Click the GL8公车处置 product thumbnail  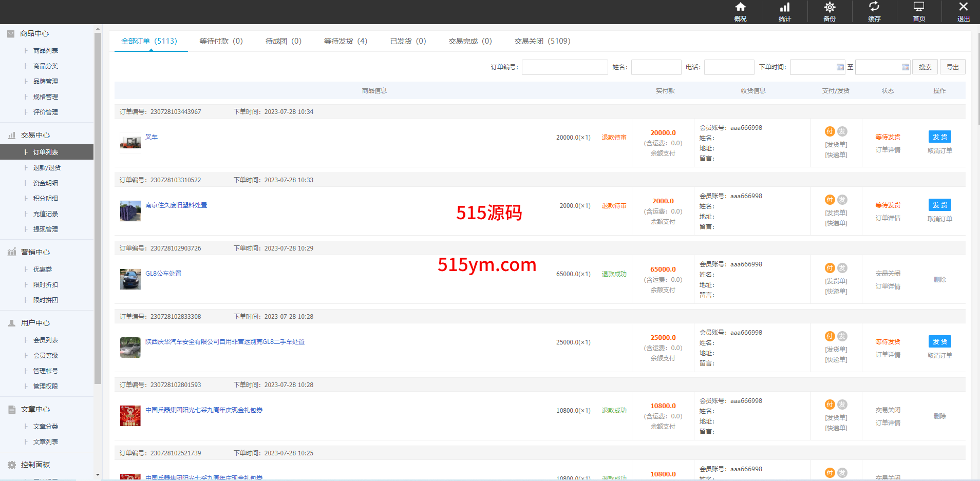tap(130, 279)
